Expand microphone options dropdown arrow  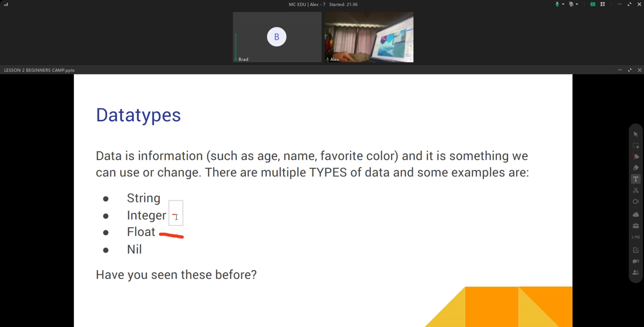point(563,4)
